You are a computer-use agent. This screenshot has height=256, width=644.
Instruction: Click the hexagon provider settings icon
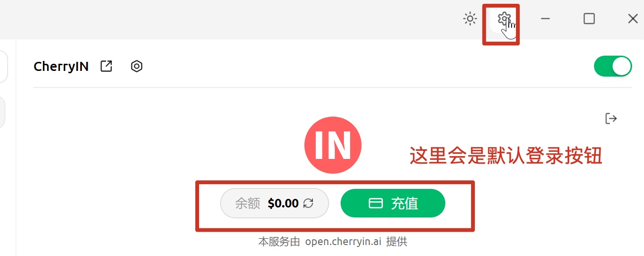137,66
